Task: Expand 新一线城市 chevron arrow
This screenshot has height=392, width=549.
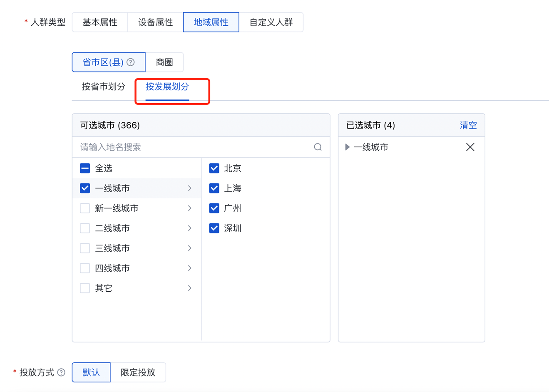Action: [189, 208]
